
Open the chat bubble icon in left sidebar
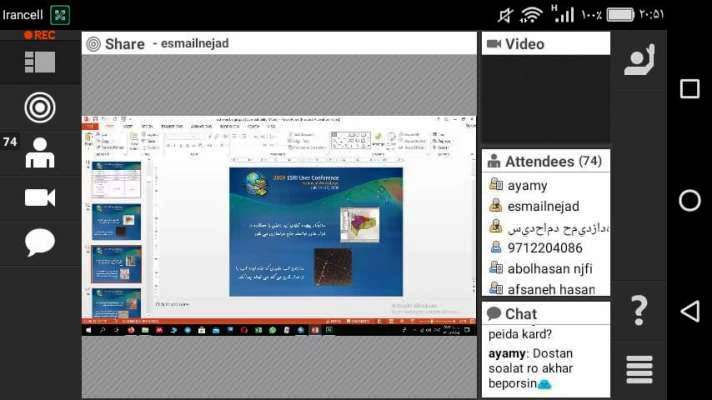[x=40, y=241]
